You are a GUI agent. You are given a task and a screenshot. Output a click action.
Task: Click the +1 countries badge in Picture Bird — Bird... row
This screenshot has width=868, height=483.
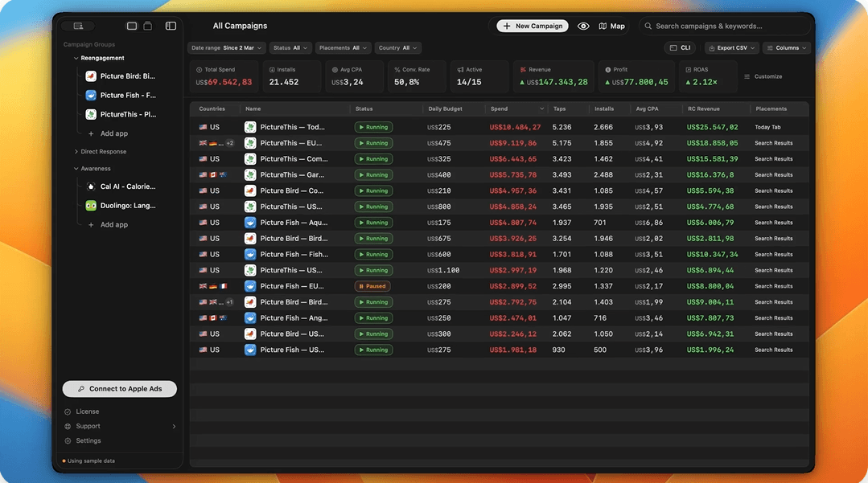pyautogui.click(x=230, y=302)
